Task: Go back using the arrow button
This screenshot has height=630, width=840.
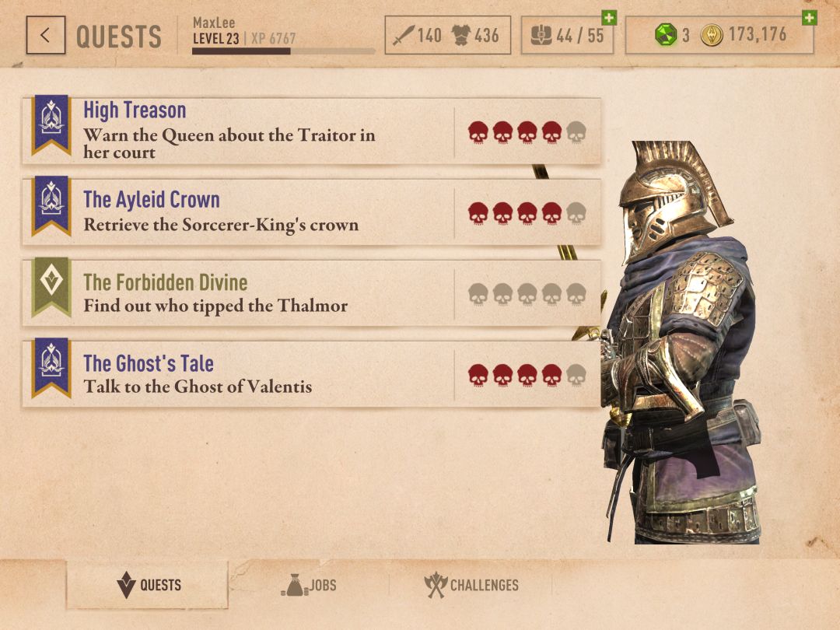Action: (46, 35)
